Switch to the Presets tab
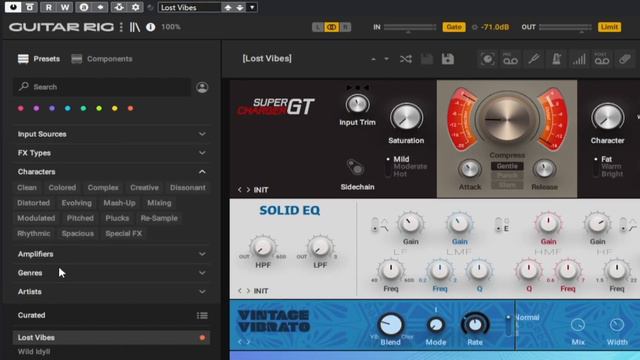 pos(39,59)
